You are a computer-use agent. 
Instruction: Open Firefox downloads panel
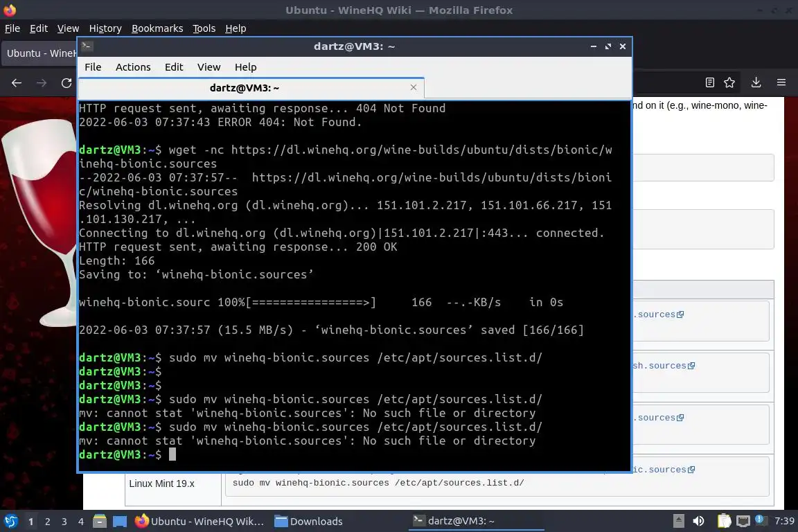pyautogui.click(x=756, y=82)
